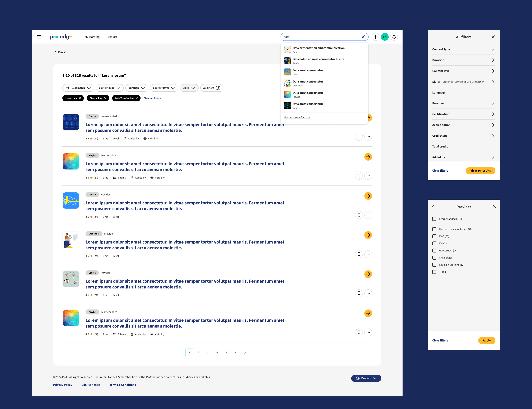Screen dimensions: 532x409
Task: Click the notification bell icon
Action: (x=394, y=37)
